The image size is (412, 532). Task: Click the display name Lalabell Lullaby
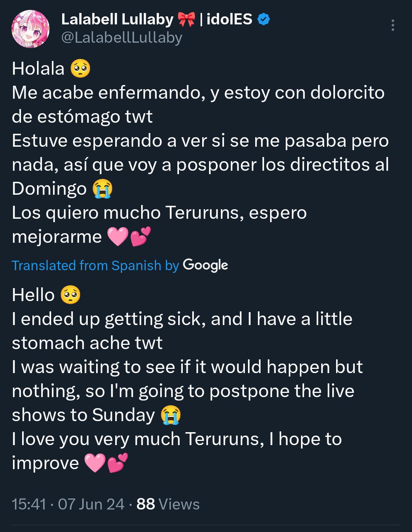(117, 19)
